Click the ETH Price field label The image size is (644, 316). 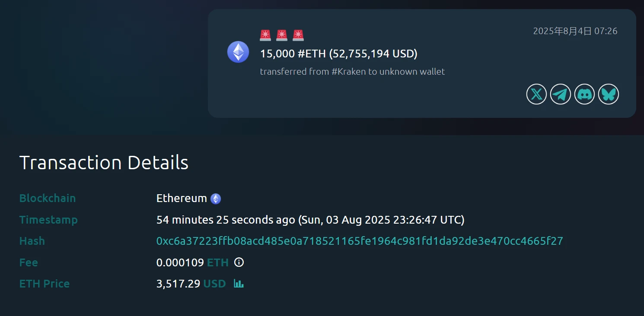[x=45, y=284]
